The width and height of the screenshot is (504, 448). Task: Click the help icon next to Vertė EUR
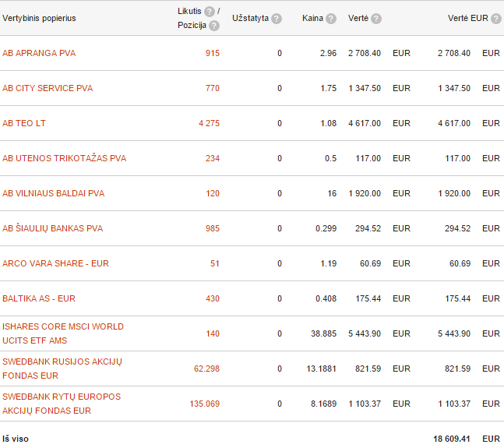496,19
